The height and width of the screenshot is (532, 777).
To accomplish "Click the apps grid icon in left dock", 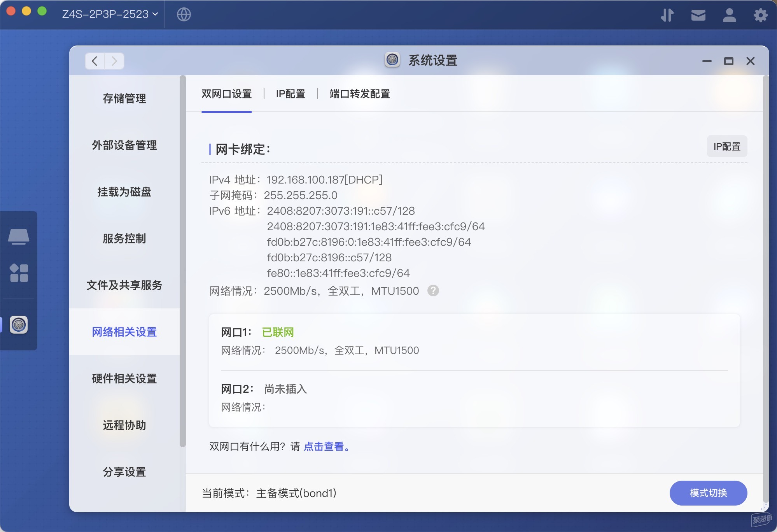I will point(19,273).
